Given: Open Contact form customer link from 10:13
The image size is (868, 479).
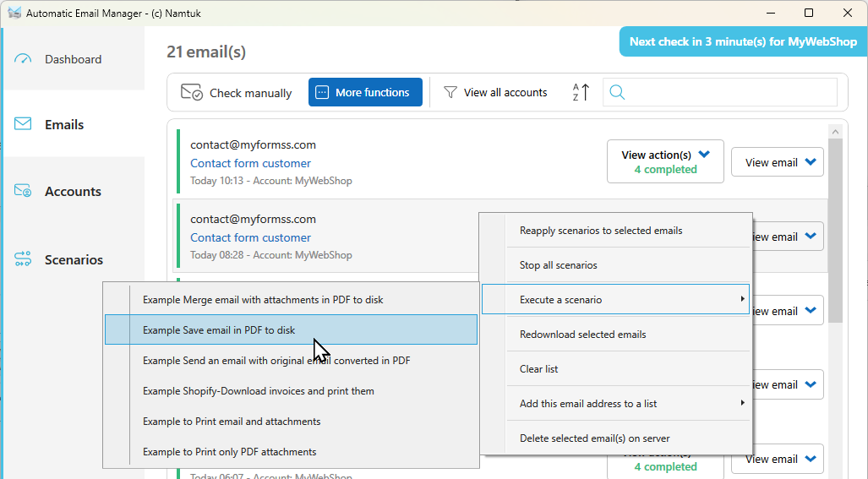Looking at the screenshot, I should point(250,163).
